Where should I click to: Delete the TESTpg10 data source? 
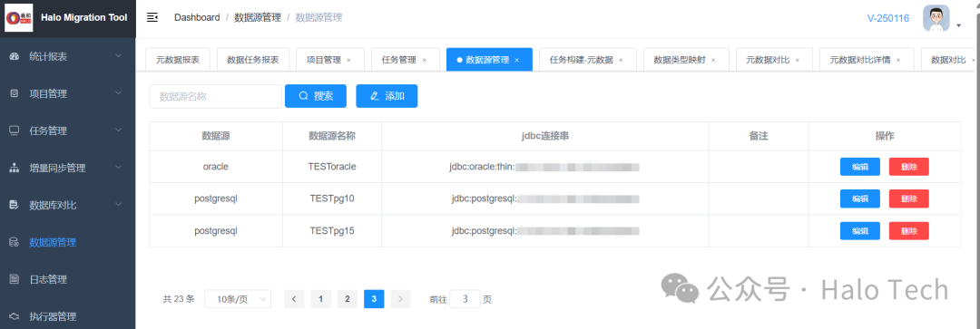point(908,198)
